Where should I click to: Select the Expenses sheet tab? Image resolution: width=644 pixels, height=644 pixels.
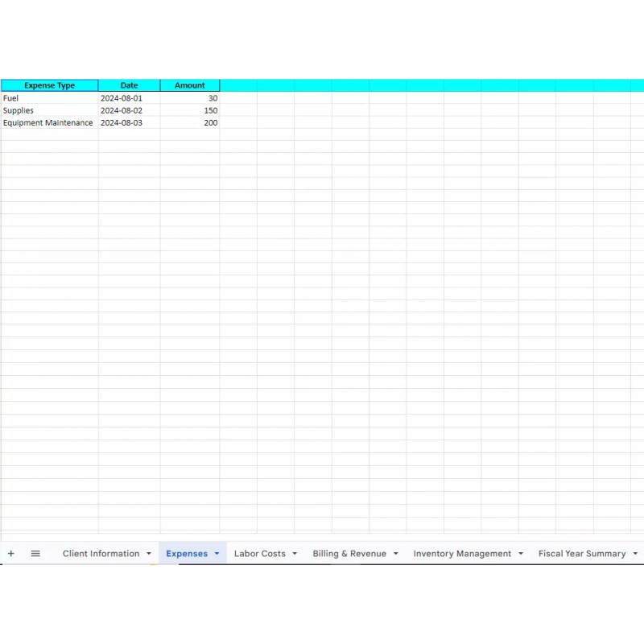tap(187, 554)
